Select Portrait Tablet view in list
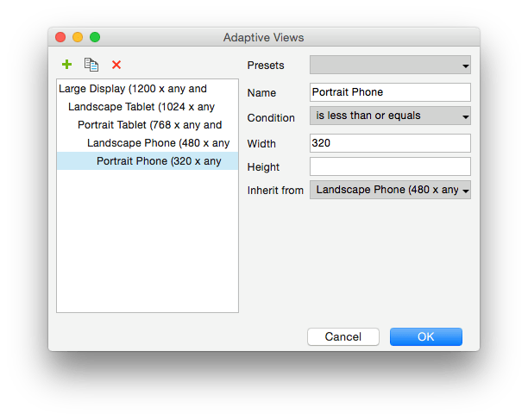Image resolution: width=528 pixels, height=420 pixels. tap(148, 125)
